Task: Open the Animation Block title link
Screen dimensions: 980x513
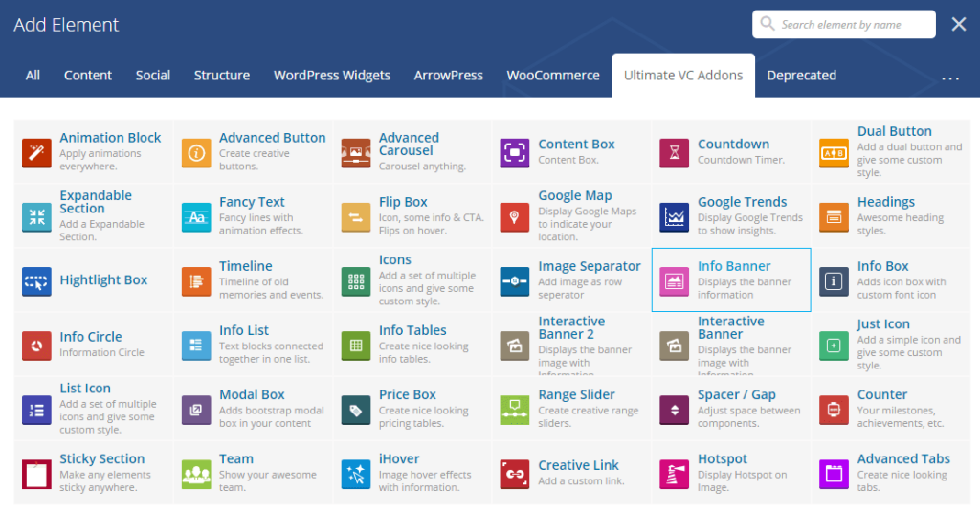Action: (x=110, y=138)
